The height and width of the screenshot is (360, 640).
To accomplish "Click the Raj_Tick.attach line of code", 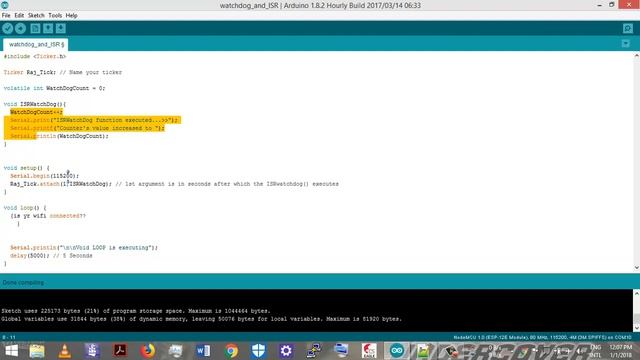I will click(174, 184).
